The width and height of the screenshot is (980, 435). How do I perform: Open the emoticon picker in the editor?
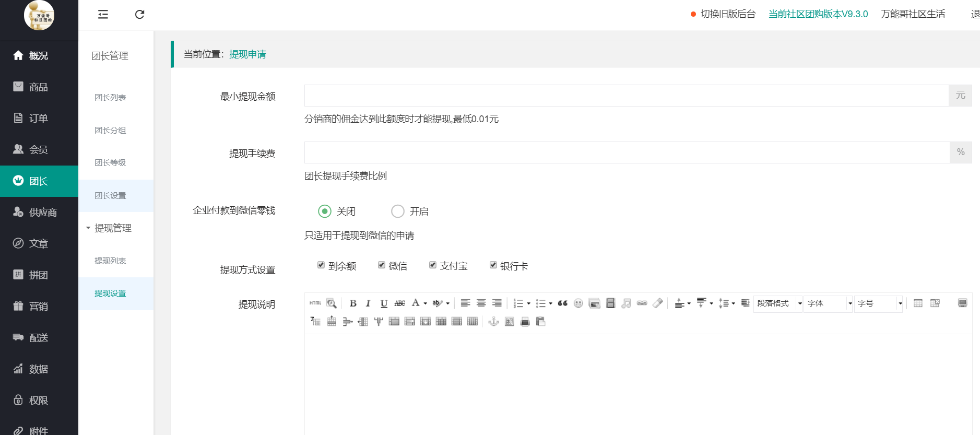pos(578,303)
